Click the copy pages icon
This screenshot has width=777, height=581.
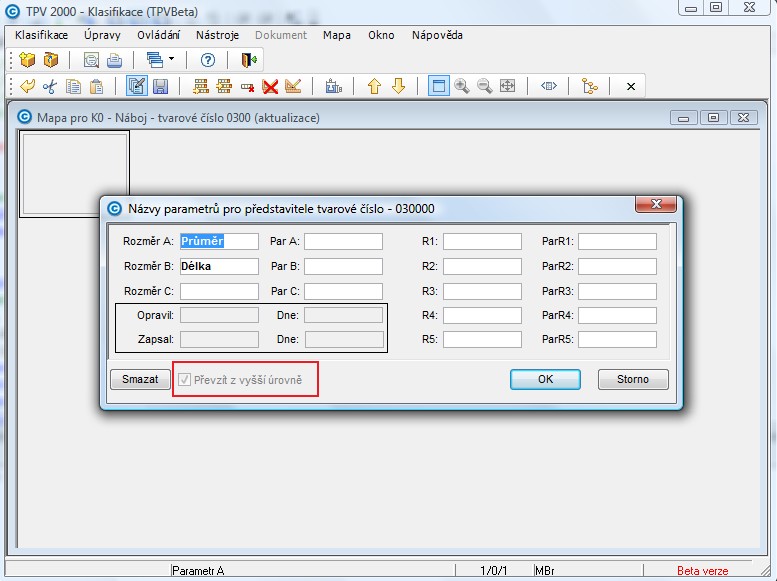[x=73, y=86]
